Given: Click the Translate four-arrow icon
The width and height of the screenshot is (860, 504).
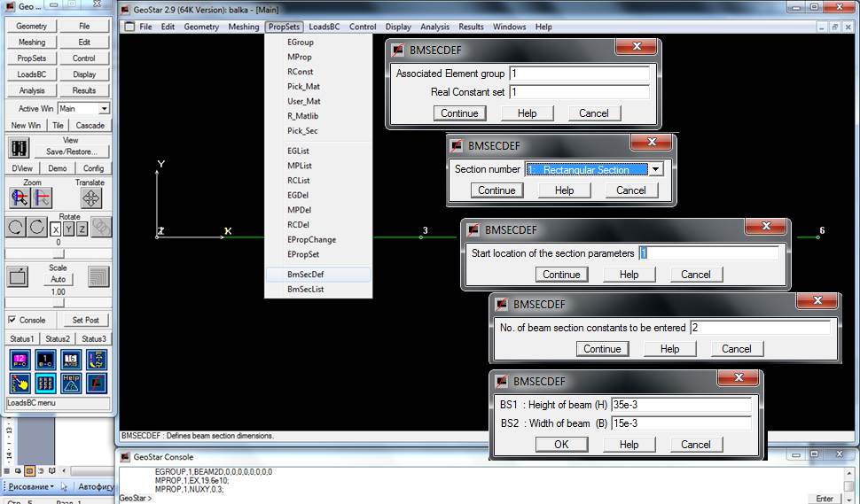Looking at the screenshot, I should [91, 198].
